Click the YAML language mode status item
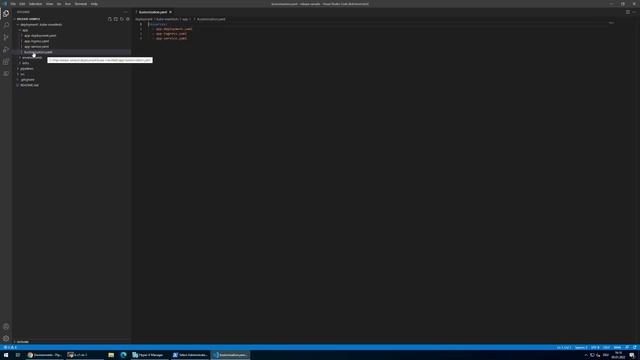The width and height of the screenshot is (640, 360). (x=617, y=347)
